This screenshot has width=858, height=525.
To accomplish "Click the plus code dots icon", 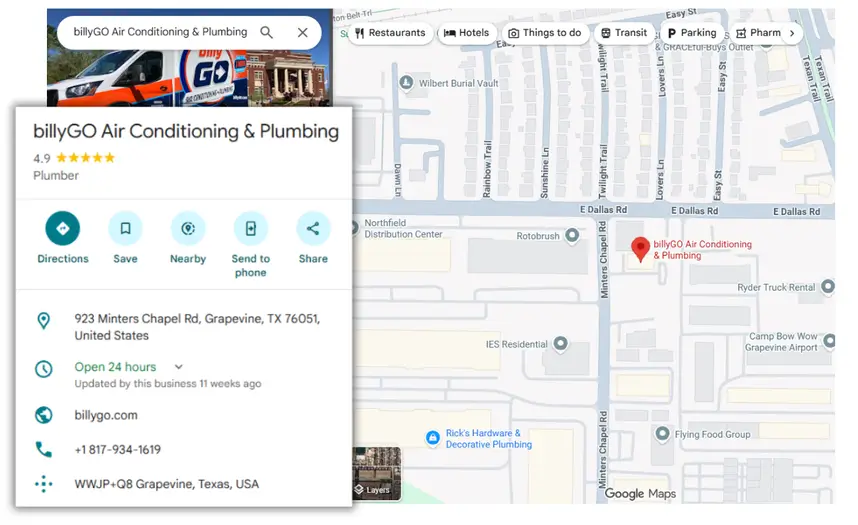I will tap(44, 484).
